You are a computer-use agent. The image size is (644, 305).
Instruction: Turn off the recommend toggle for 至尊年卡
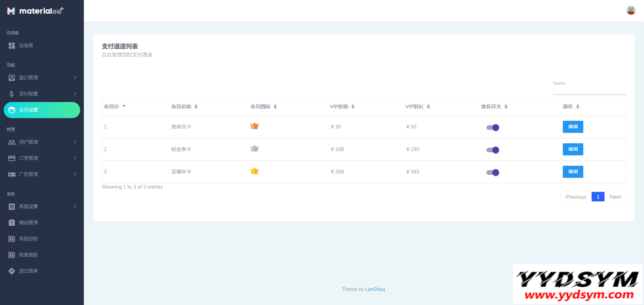pyautogui.click(x=493, y=172)
